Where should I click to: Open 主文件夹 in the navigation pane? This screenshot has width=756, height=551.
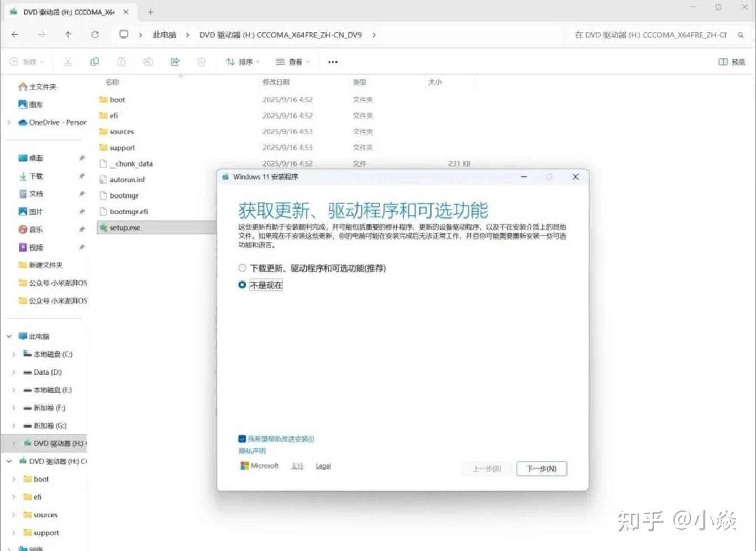(x=37, y=87)
